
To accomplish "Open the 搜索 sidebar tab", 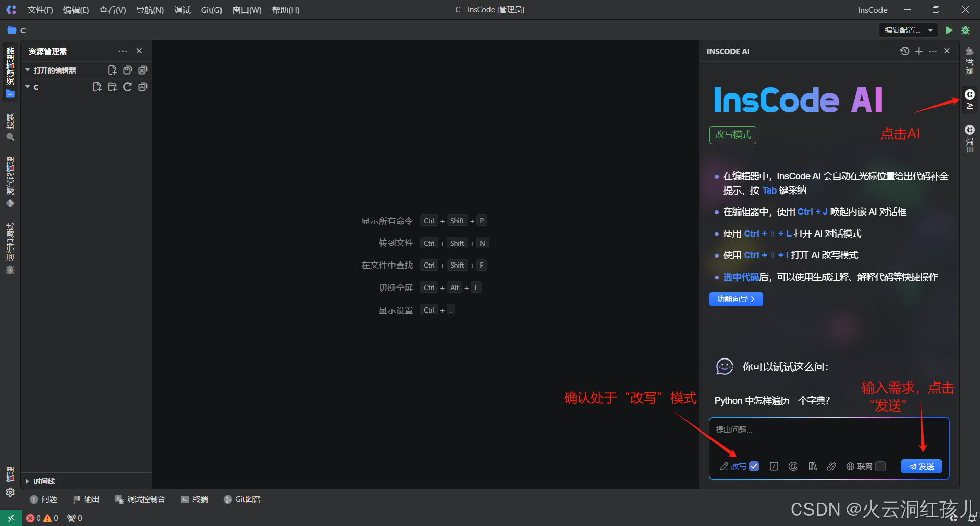I will pyautogui.click(x=10, y=127).
